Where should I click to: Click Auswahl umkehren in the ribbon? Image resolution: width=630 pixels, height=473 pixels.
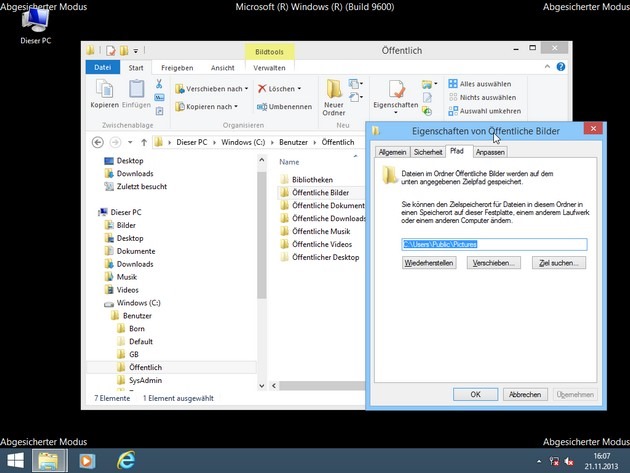click(485, 111)
